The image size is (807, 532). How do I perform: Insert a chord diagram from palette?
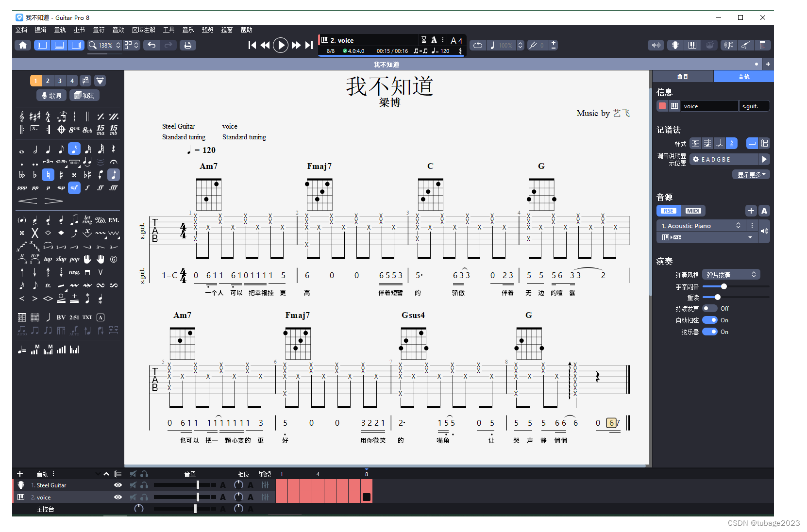pos(22,317)
